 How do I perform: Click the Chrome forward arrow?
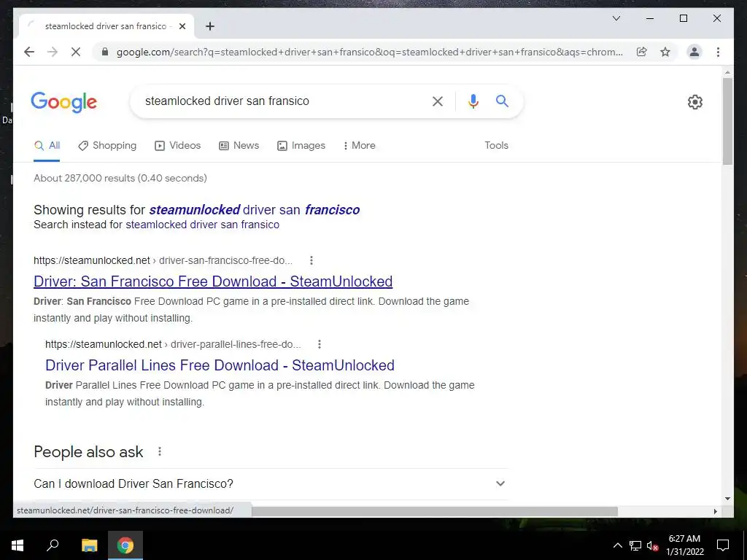53,52
